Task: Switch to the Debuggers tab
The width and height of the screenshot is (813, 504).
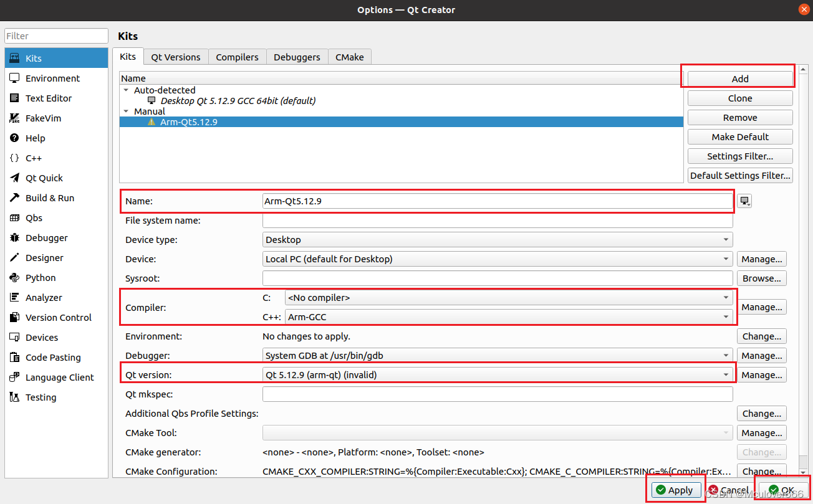Action: [x=297, y=57]
